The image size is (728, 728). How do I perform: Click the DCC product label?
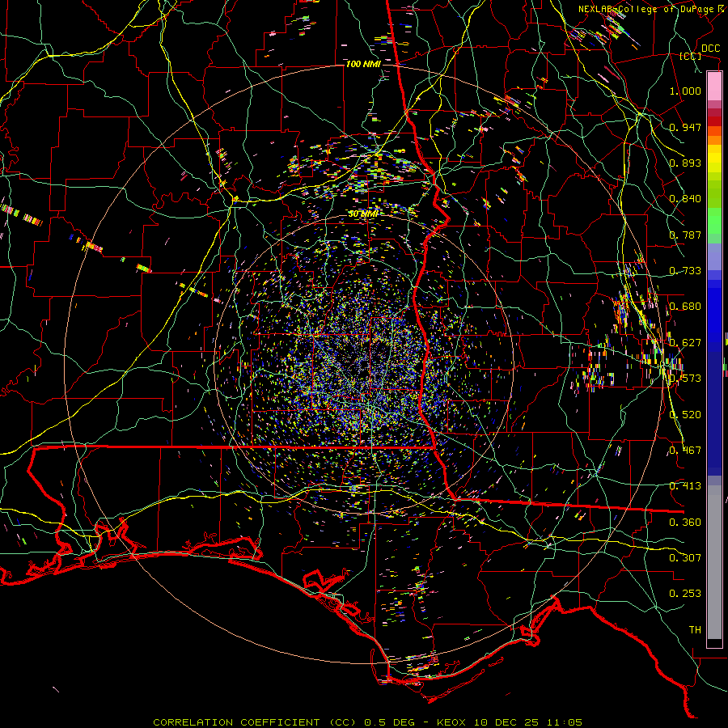point(710,49)
